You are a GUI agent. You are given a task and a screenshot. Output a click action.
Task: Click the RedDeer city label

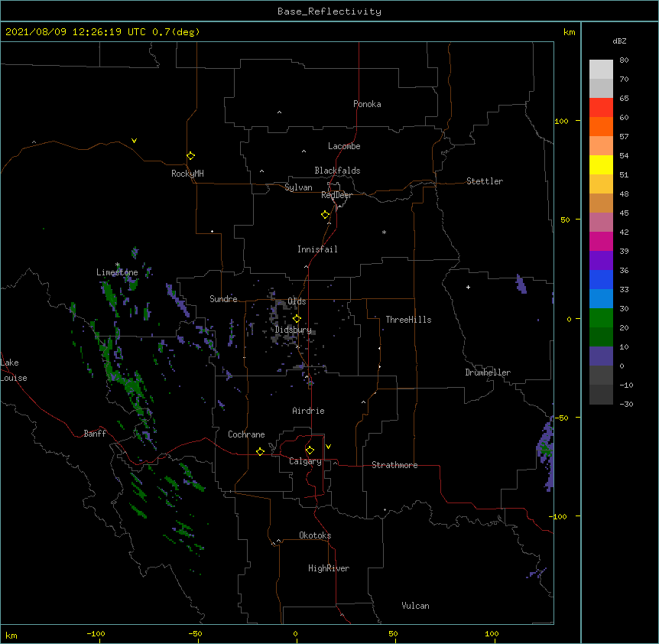pos(336,195)
